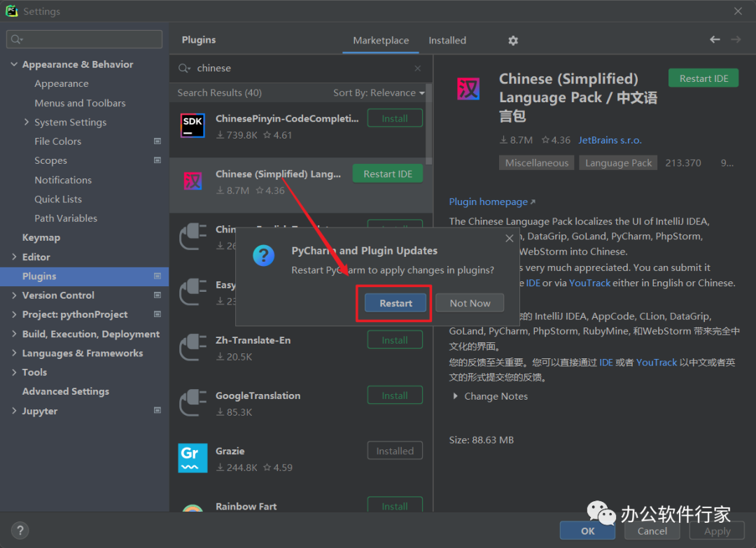756x548 pixels.
Task: Select the GoogleTranslation plugin icon
Action: coord(192,403)
